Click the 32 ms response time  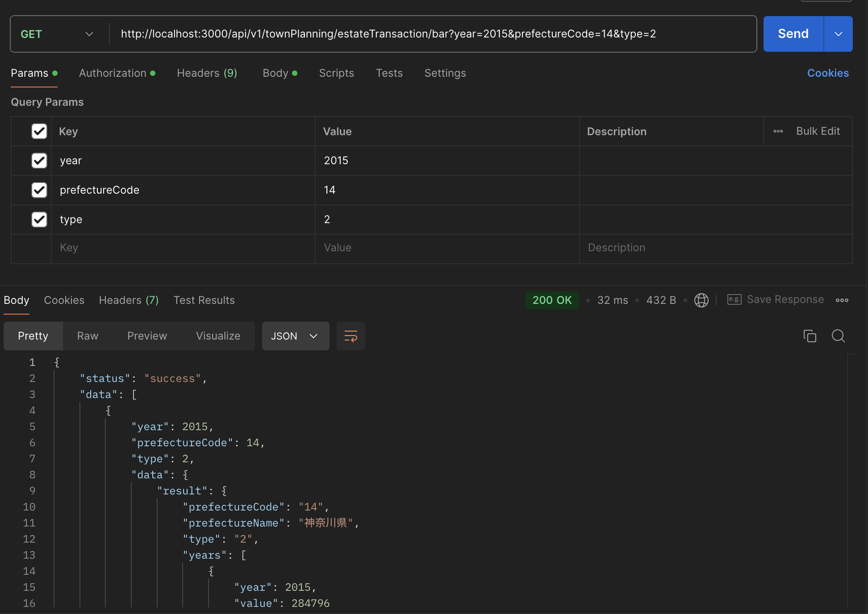pos(613,300)
